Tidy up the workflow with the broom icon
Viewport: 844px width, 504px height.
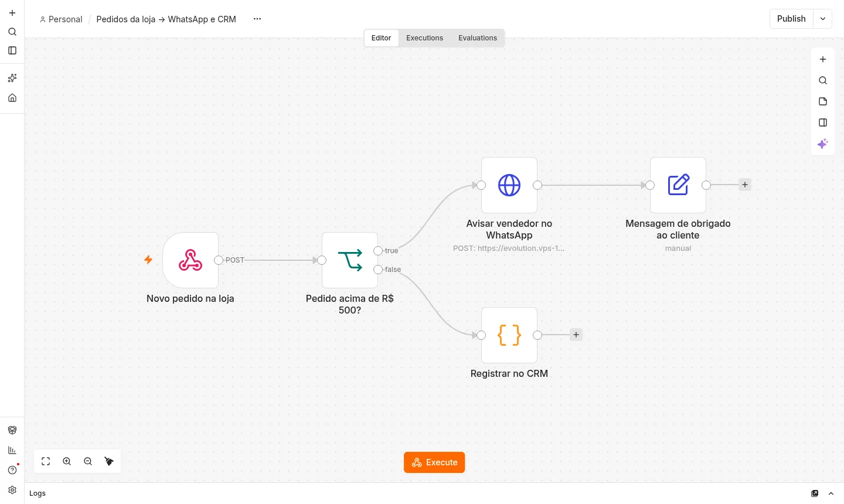coord(109,462)
